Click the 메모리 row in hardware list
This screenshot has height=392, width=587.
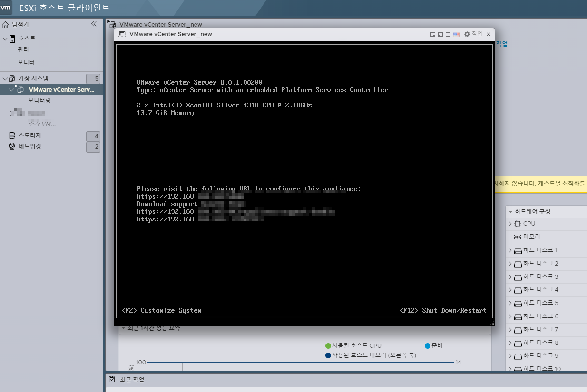546,237
